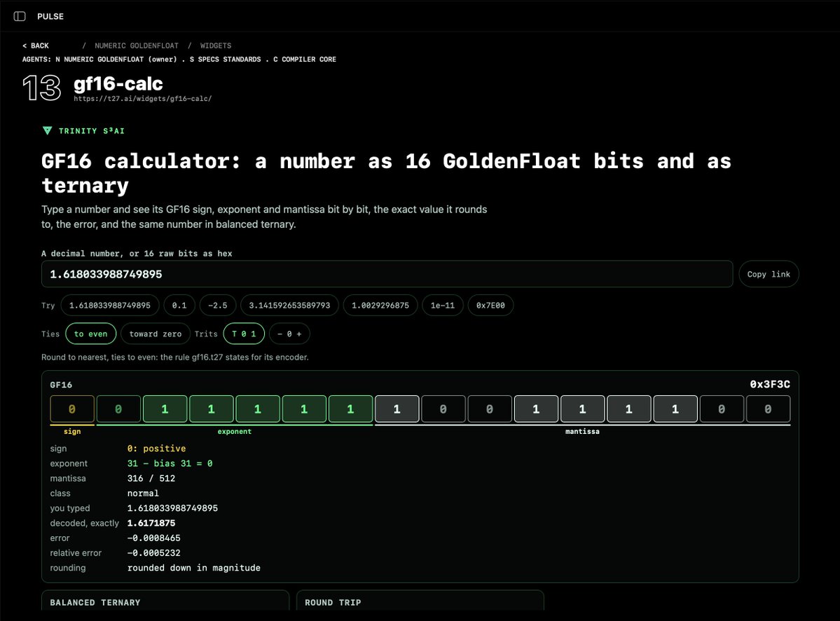Image resolution: width=840 pixels, height=621 pixels.
Task: Open the NUMERIC GOLDENFLOAT breadcrumb
Action: [x=137, y=46]
